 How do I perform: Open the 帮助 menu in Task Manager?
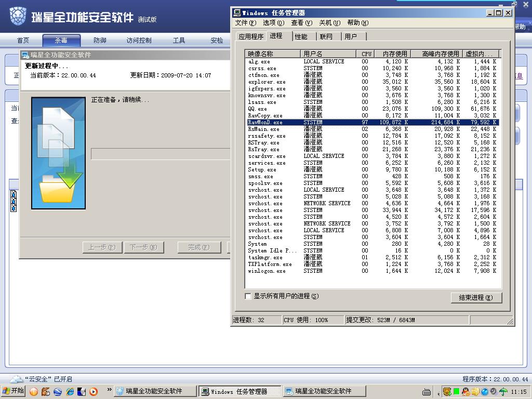[x=357, y=23]
